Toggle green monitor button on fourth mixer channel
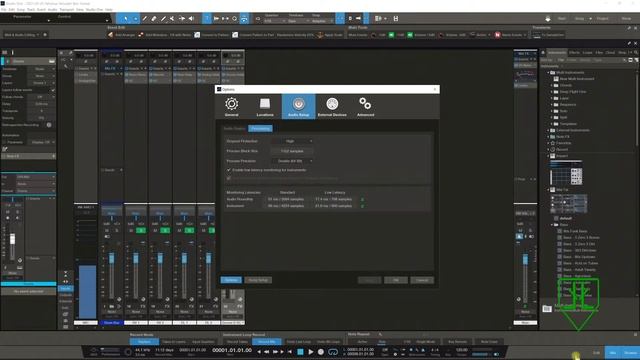 point(189,231)
